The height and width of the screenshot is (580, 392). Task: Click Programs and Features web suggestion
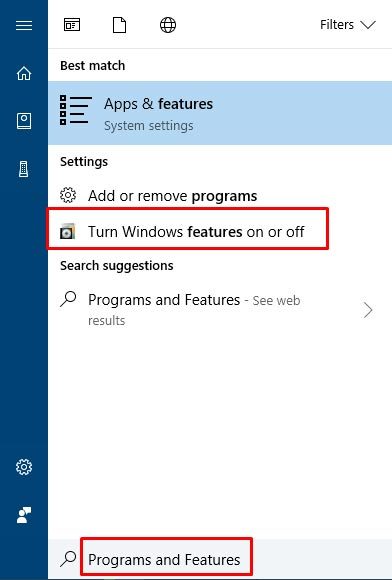(x=220, y=309)
